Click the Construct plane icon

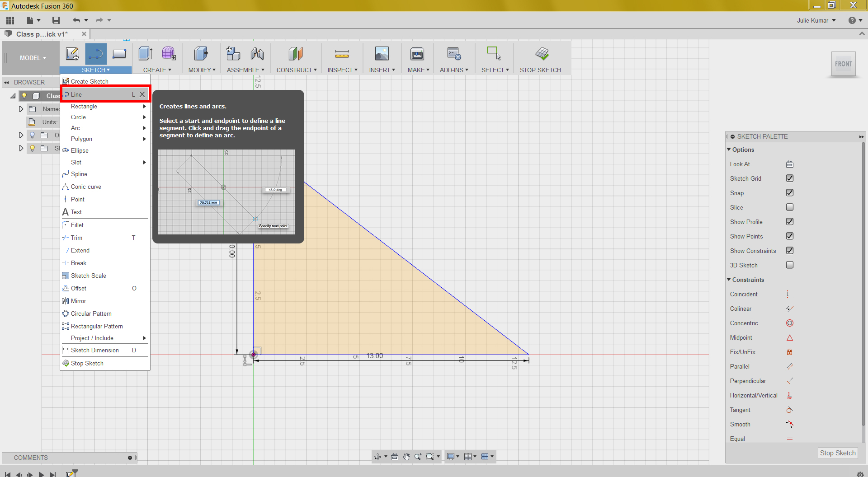(x=296, y=54)
